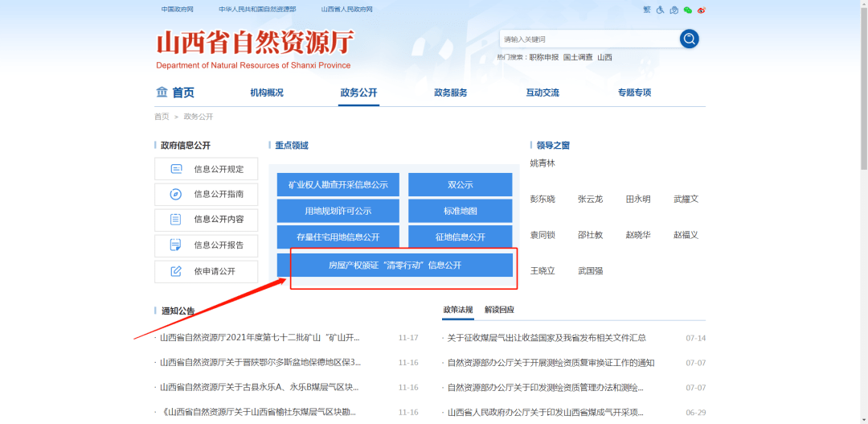This screenshot has height=424, width=868.
Task: Open leader profile 王晓立
Action: (x=542, y=271)
